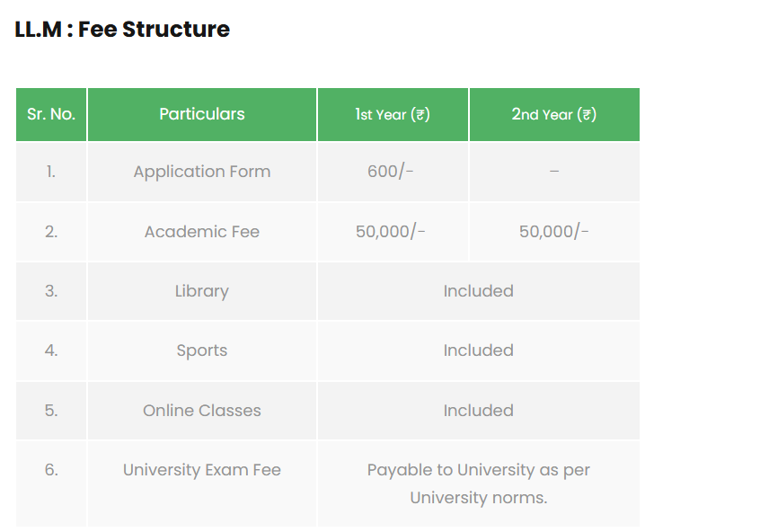Select the Included cell for Online Classes
760x532 pixels.
coord(478,411)
